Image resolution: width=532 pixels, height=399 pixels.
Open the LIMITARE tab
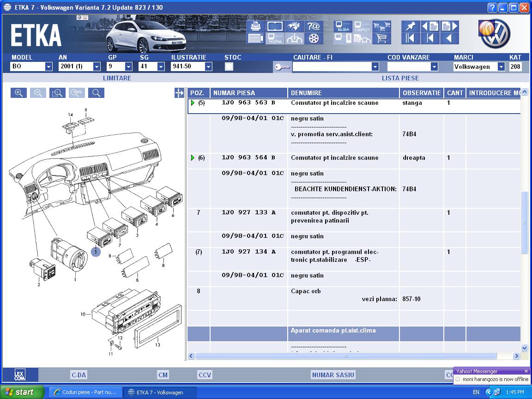point(117,78)
